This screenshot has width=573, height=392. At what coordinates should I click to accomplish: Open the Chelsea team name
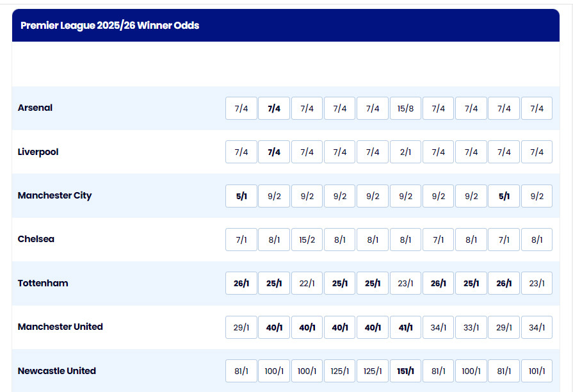36,239
